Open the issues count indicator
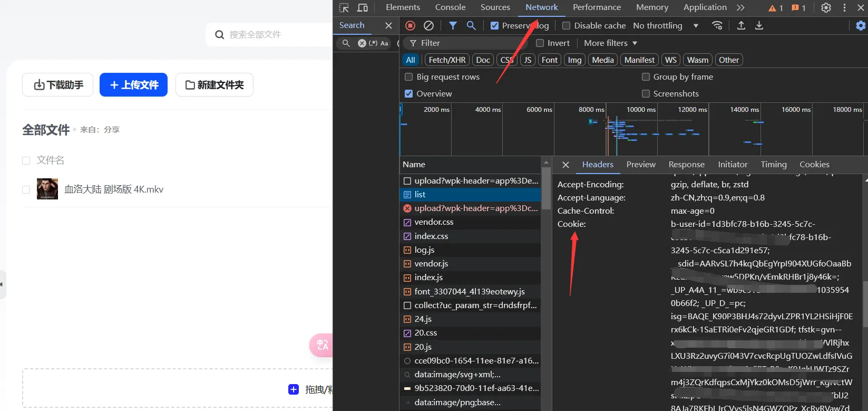This screenshot has width=868, height=411. 798,8
